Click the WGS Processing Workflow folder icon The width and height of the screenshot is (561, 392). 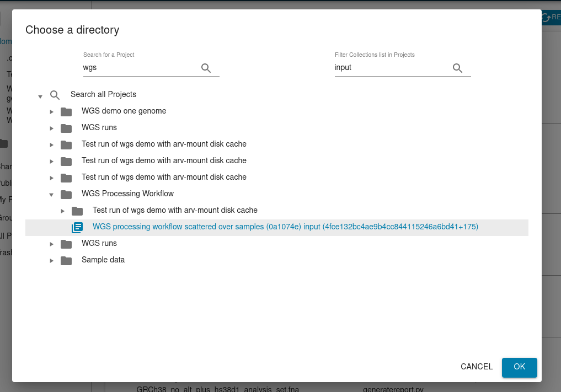[66, 194]
